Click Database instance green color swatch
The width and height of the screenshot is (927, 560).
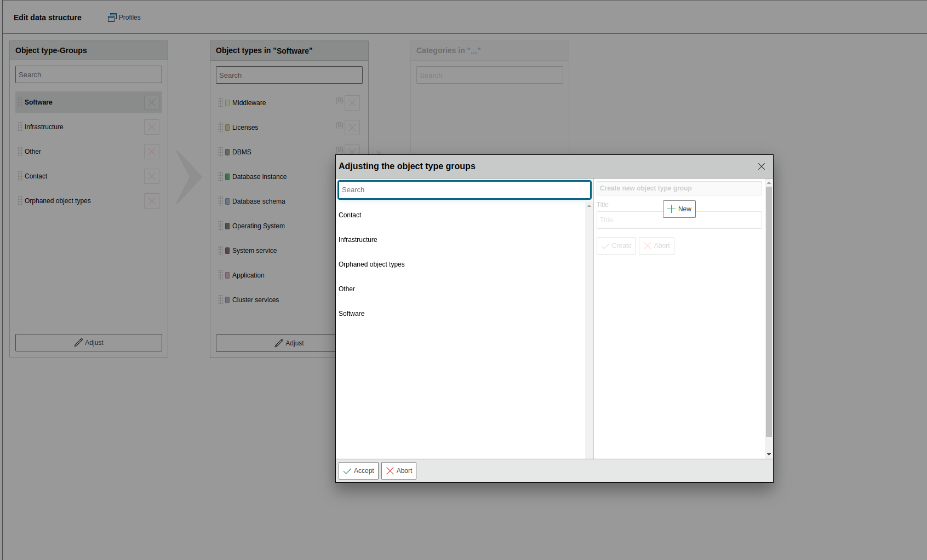(x=227, y=177)
